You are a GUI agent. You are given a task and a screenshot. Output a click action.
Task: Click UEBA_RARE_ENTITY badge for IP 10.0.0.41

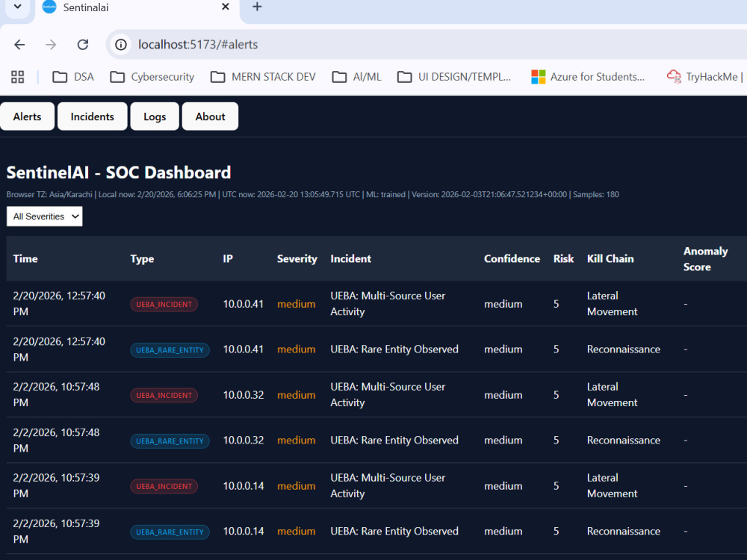tap(170, 350)
